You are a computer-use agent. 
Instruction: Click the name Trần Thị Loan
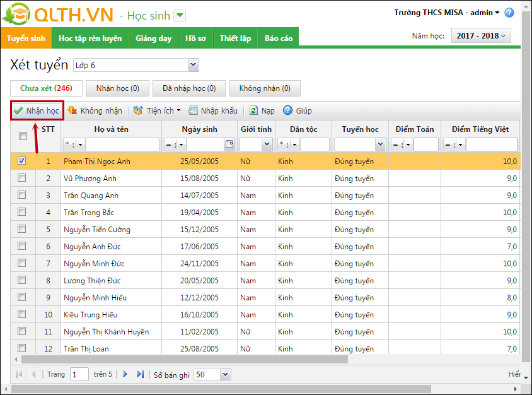click(x=86, y=348)
